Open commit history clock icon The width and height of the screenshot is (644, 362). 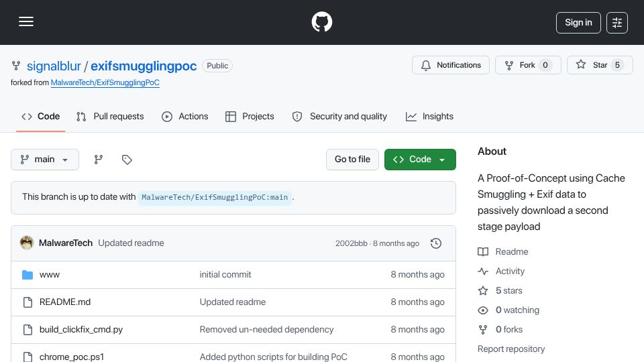[436, 243]
